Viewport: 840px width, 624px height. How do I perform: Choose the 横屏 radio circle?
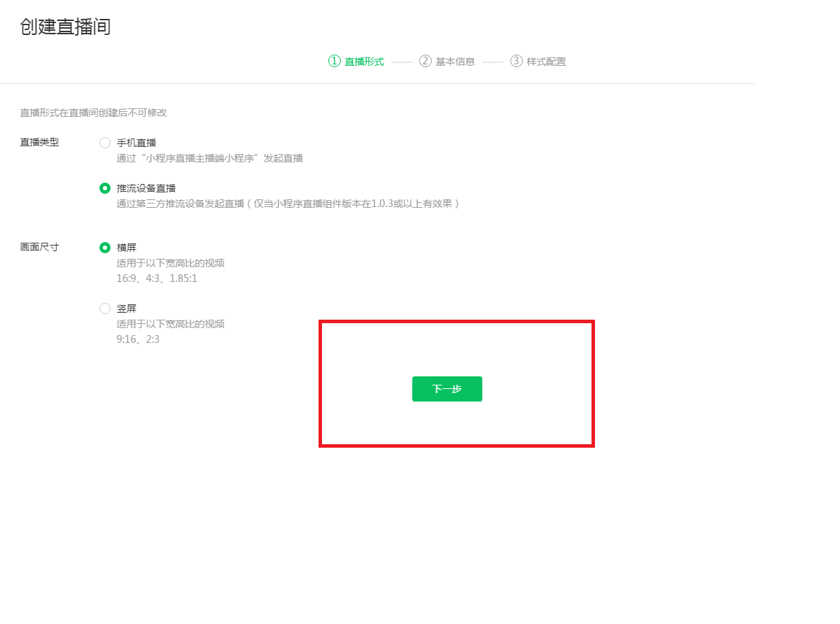coord(105,248)
